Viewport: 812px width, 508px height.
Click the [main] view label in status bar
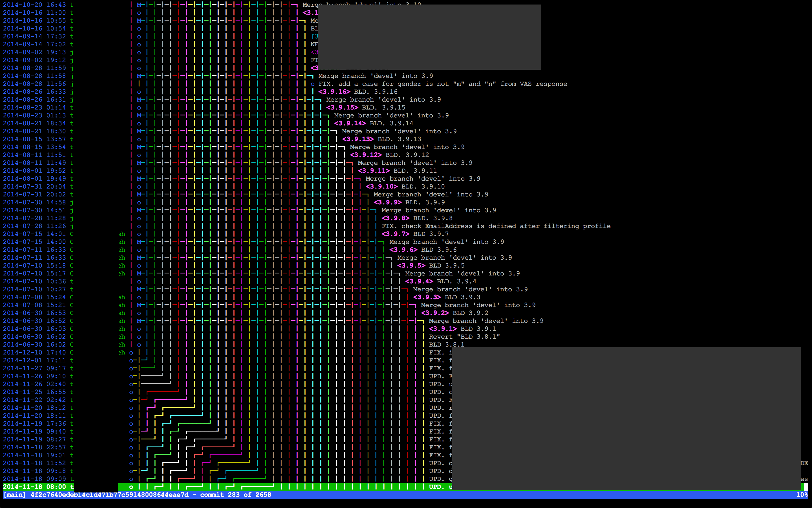click(14, 494)
